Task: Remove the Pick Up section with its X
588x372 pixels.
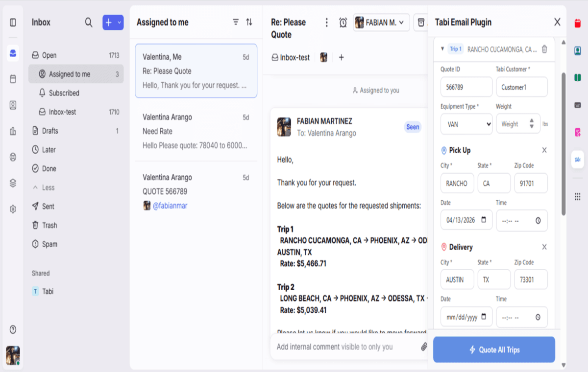Action: coord(544,150)
